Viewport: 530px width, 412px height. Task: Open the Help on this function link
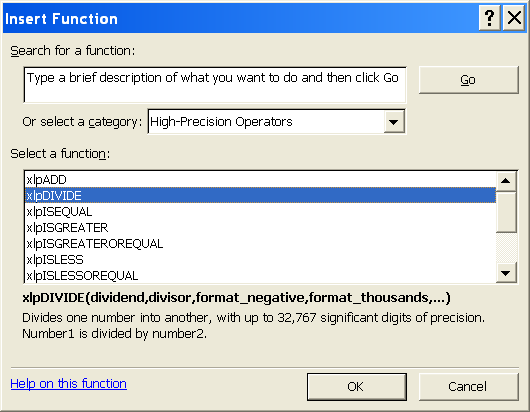69,384
